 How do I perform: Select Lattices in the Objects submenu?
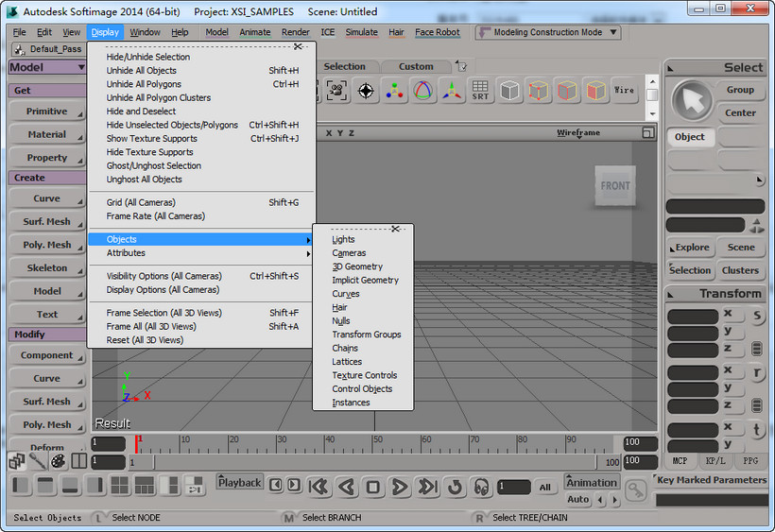click(x=347, y=362)
